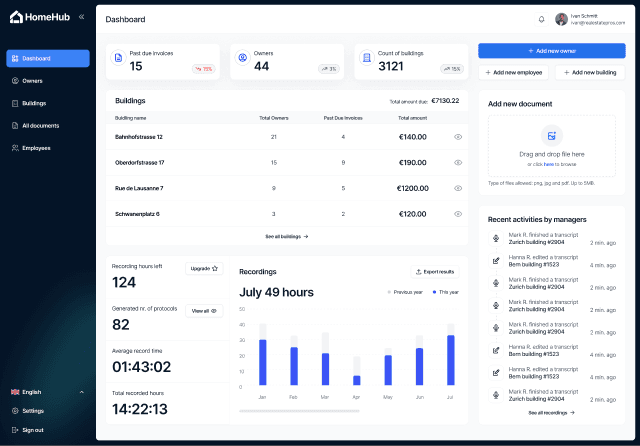This screenshot has width=640, height=446.
Task: Click Buildings icon in sidebar
Action: (x=15, y=103)
